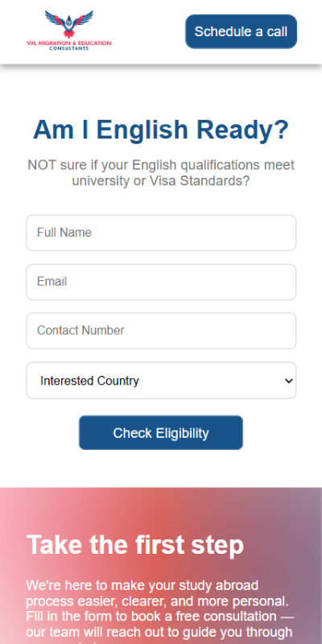Click the Full Name placeholder text

[64, 233]
